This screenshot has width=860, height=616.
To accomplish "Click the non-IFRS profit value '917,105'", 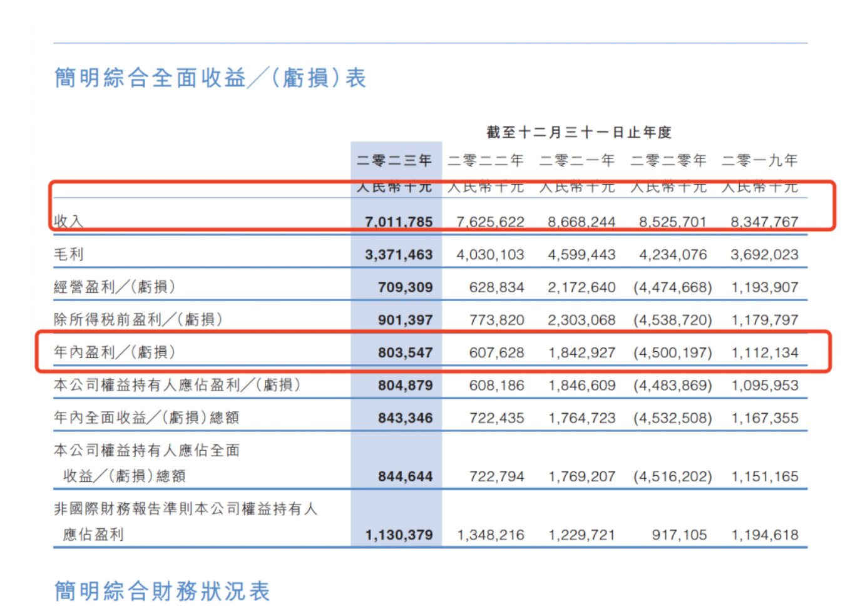I will click(x=679, y=535).
